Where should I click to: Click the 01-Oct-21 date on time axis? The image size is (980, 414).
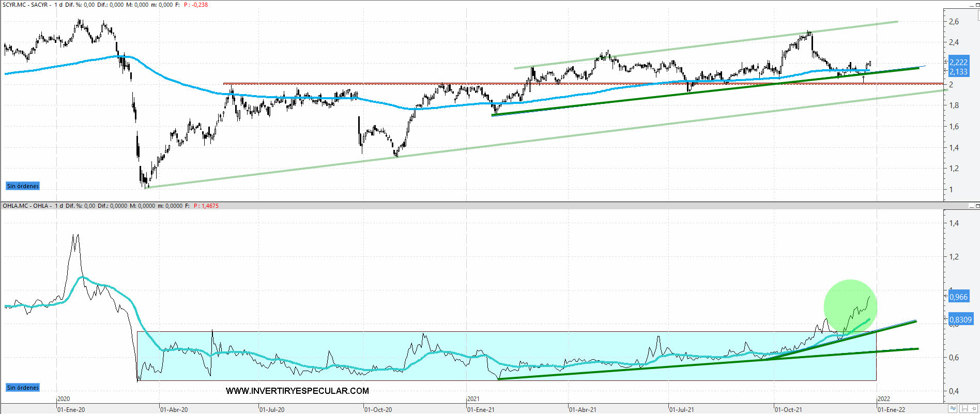pos(789,409)
